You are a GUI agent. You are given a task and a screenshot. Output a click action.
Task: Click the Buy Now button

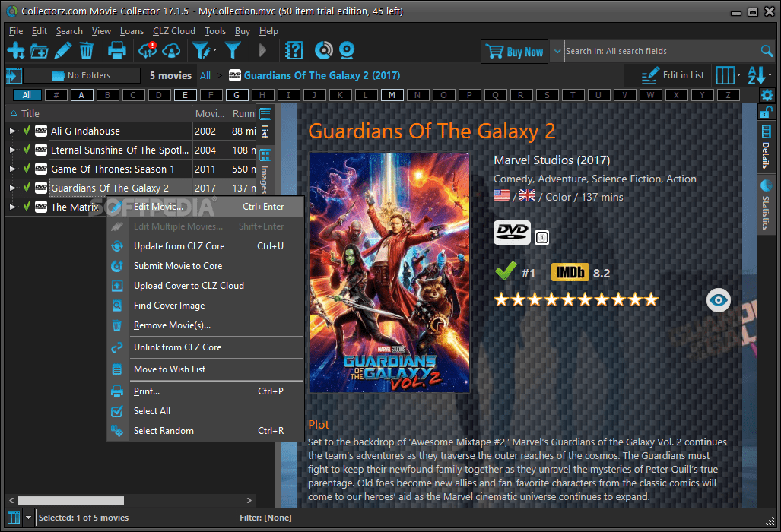click(515, 51)
